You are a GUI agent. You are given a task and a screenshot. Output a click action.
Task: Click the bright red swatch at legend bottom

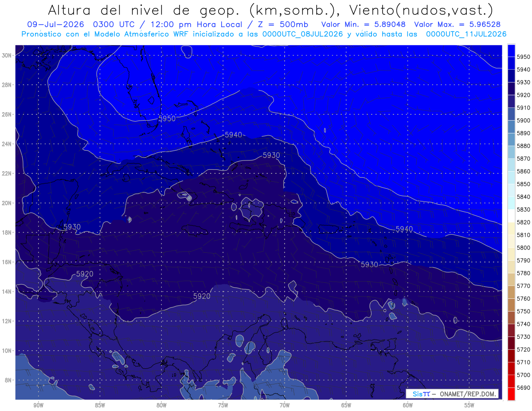[511, 394]
